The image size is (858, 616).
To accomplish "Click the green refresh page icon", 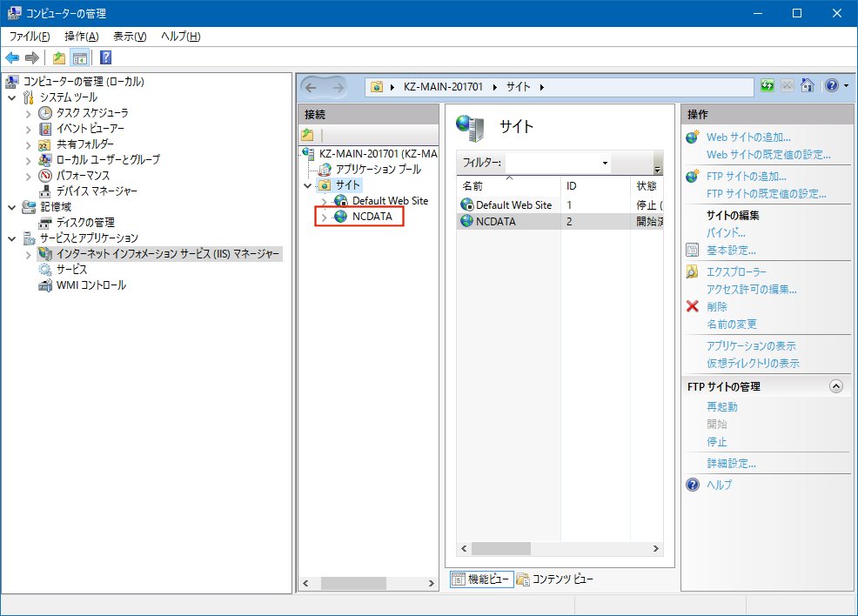I will point(768,85).
